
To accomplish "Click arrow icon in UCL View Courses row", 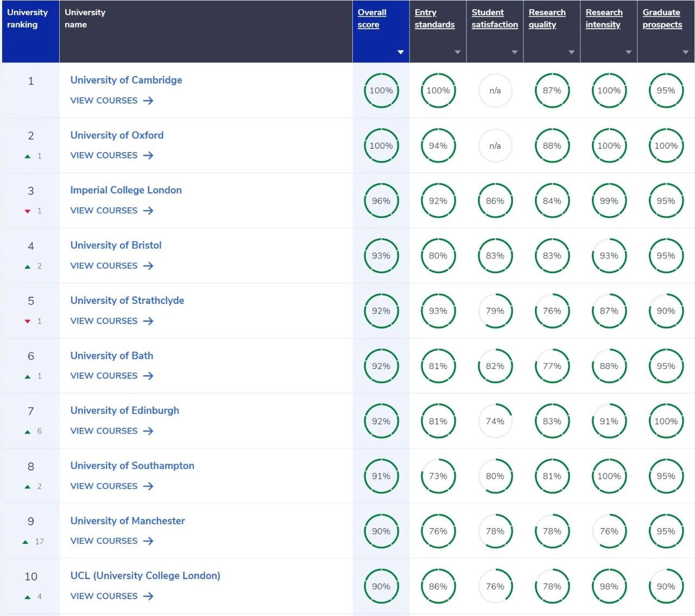I will [x=148, y=596].
